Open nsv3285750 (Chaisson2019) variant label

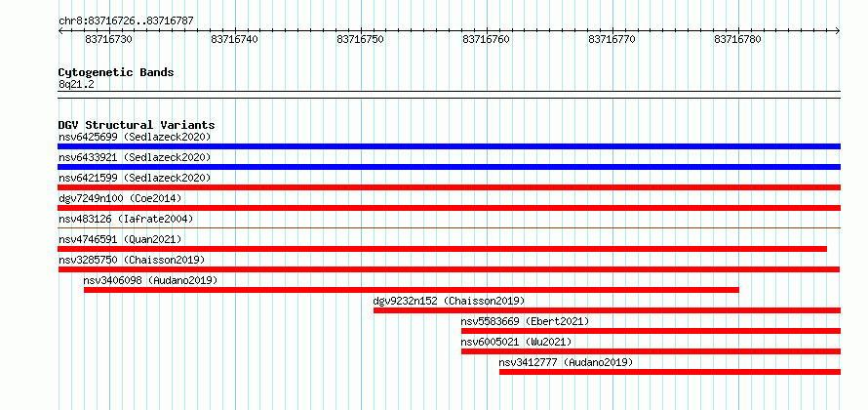[132, 260]
